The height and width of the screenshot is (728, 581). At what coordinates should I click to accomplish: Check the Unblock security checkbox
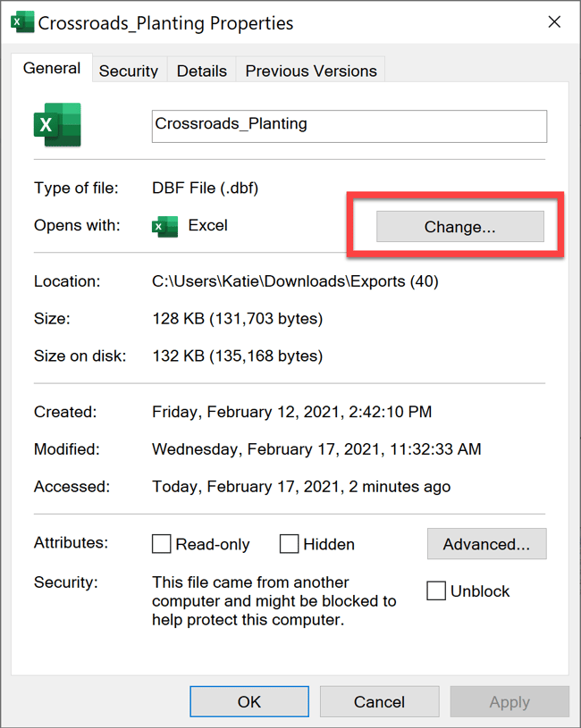(x=436, y=590)
